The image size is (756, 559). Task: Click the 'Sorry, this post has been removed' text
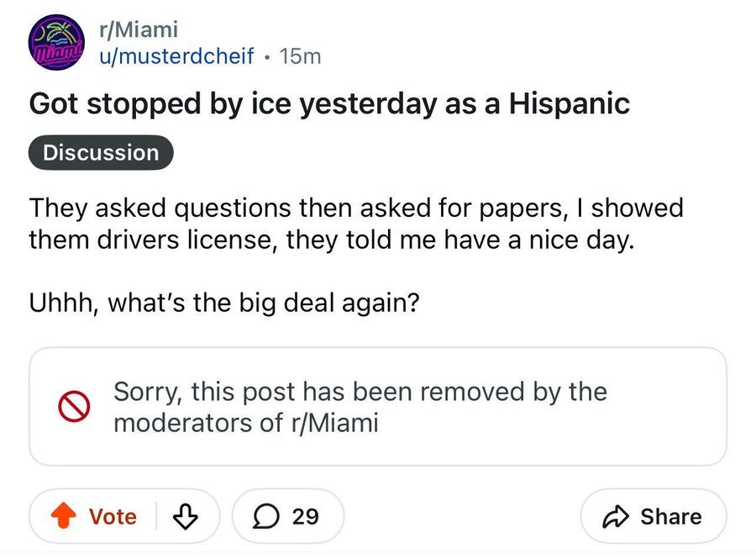coord(360,392)
